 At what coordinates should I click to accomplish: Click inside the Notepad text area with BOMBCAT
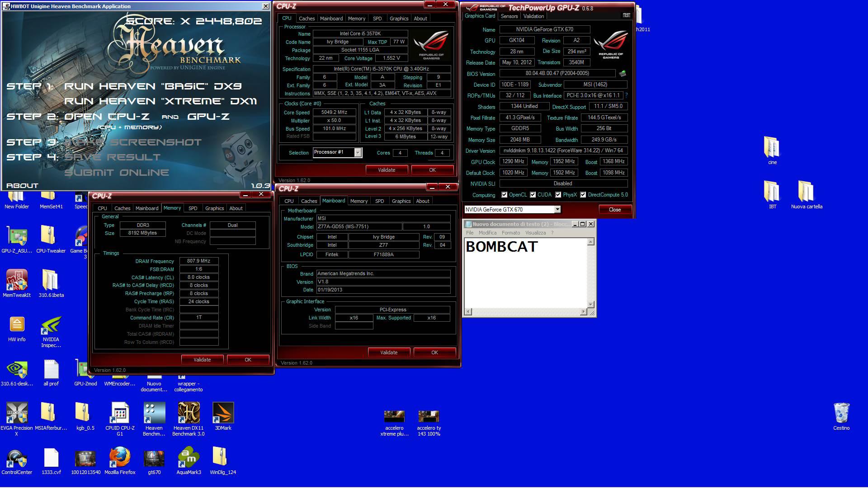(x=525, y=273)
